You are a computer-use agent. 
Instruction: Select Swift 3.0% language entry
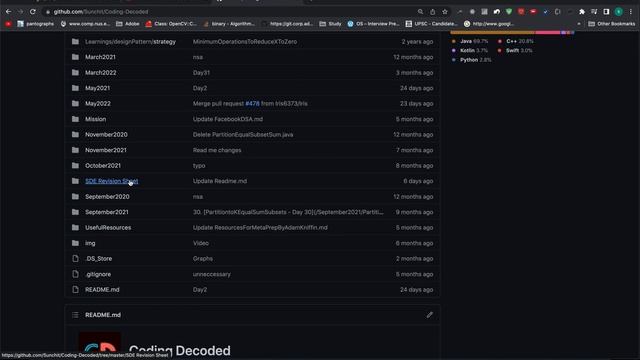tap(515, 51)
